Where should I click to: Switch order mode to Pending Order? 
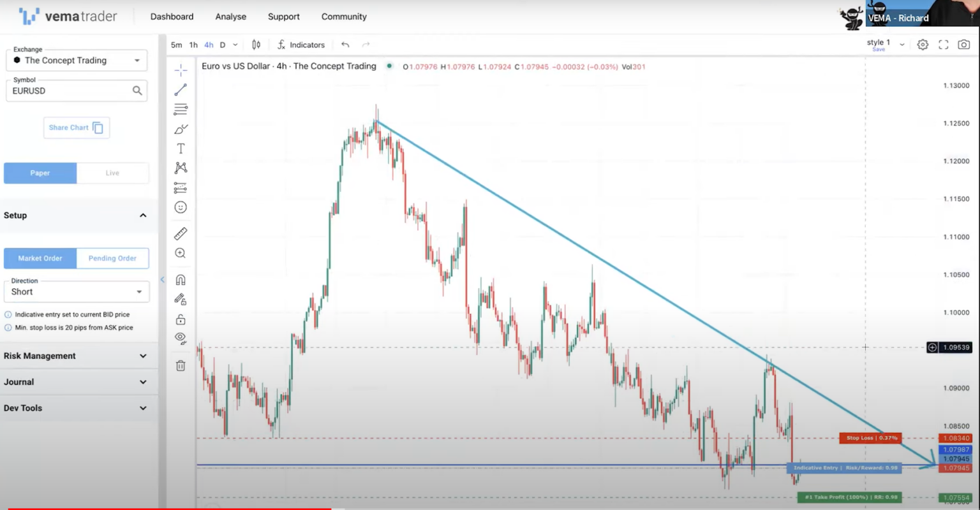tap(112, 258)
